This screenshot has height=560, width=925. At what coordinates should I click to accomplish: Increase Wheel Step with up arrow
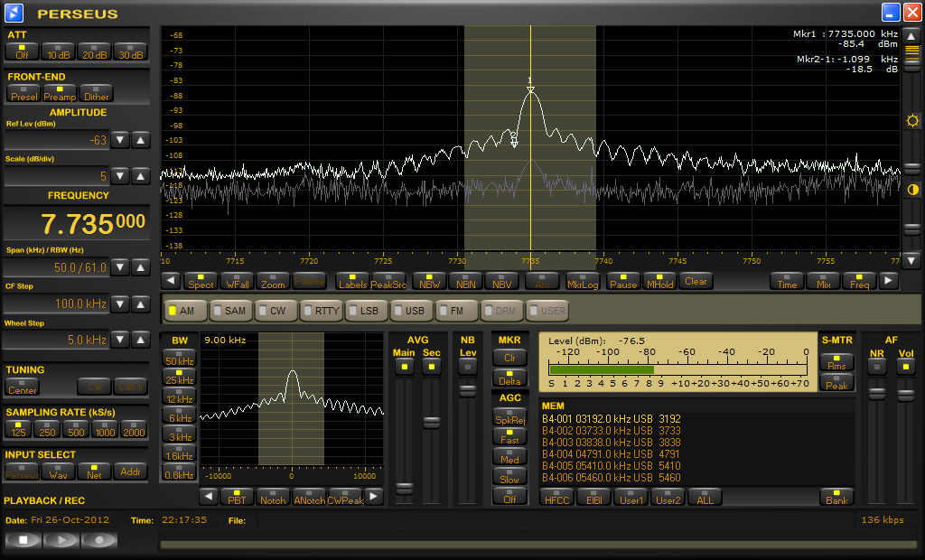[x=140, y=340]
